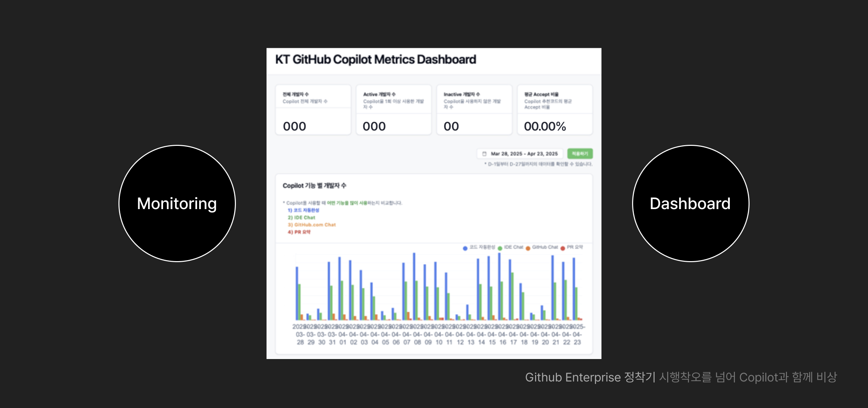Click the KT GitHub Copilot Metrics Dashboard title

tap(375, 60)
